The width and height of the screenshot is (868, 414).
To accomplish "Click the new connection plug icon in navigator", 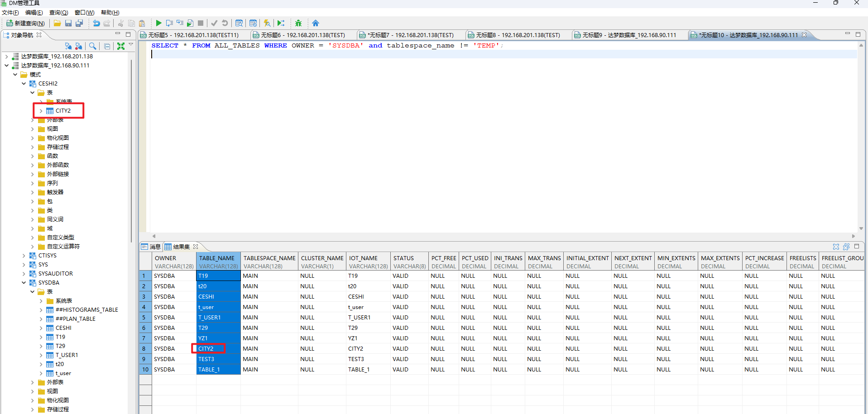I will click(x=68, y=46).
